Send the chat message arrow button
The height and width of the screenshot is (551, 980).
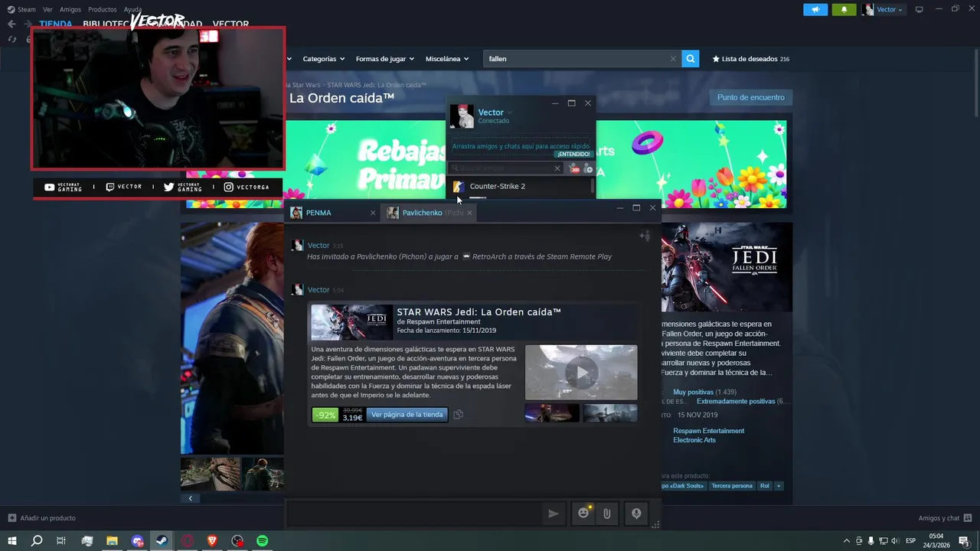554,514
